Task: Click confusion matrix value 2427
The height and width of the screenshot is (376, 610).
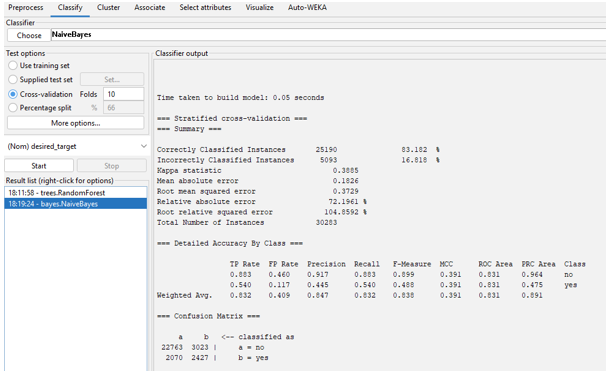Action: tap(200, 358)
